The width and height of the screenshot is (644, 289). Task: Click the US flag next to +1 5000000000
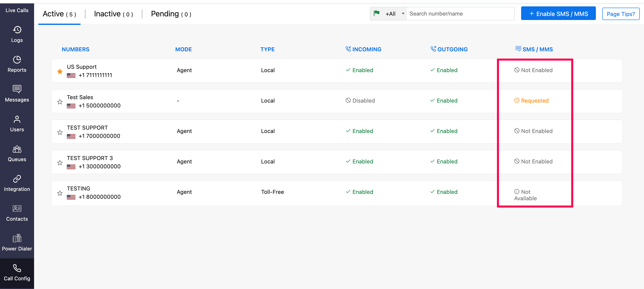[x=71, y=106]
